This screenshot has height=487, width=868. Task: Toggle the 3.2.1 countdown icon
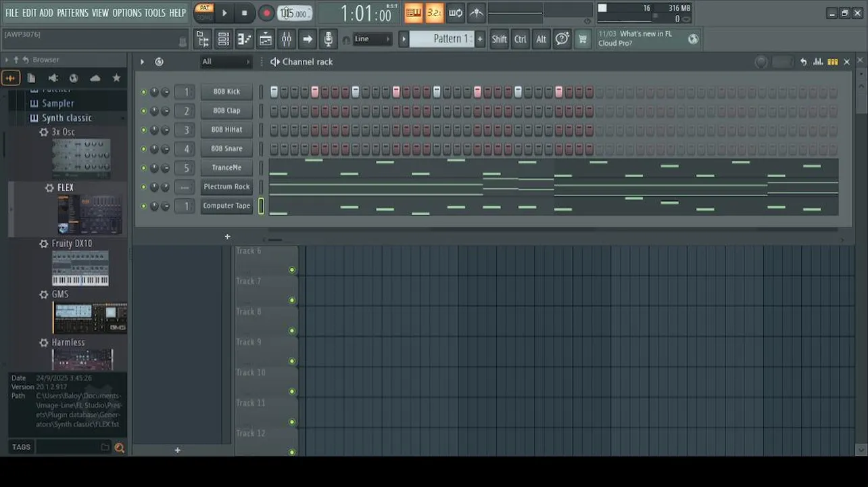tap(434, 12)
